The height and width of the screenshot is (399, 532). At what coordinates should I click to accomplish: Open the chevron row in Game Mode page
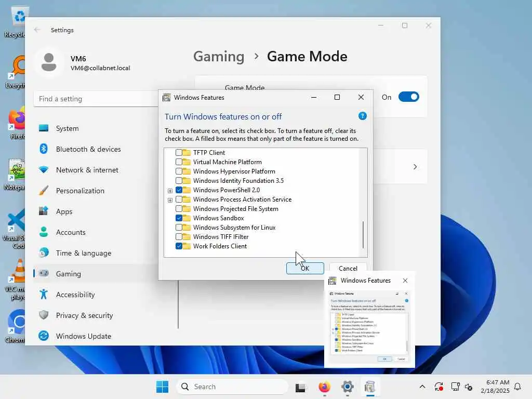(x=415, y=167)
